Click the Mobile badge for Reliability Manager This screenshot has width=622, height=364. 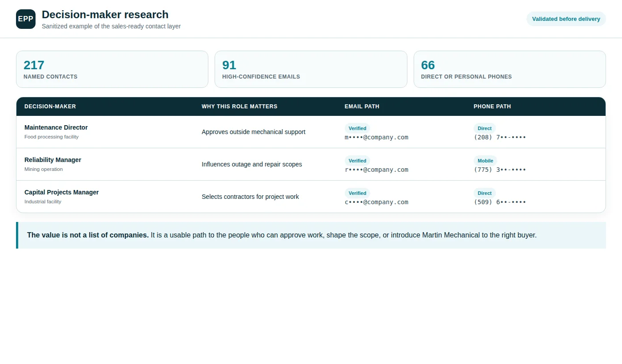(x=485, y=161)
